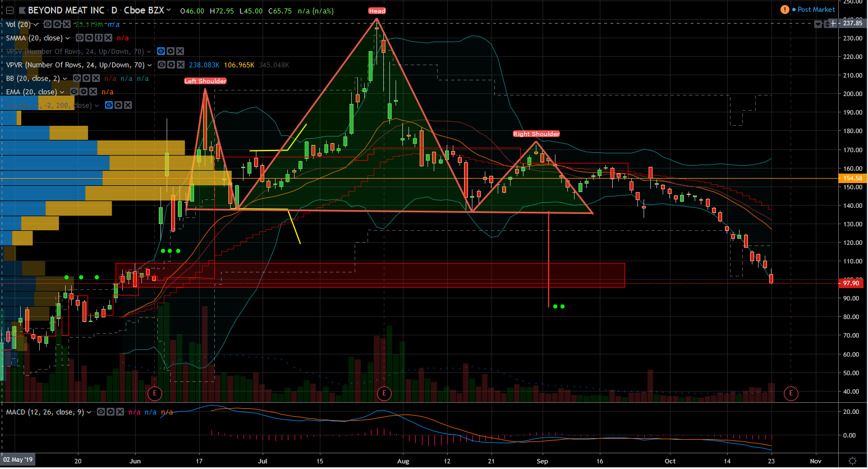View source code of the SMMA indicator
The width and height of the screenshot is (868, 469).
click(99, 38)
